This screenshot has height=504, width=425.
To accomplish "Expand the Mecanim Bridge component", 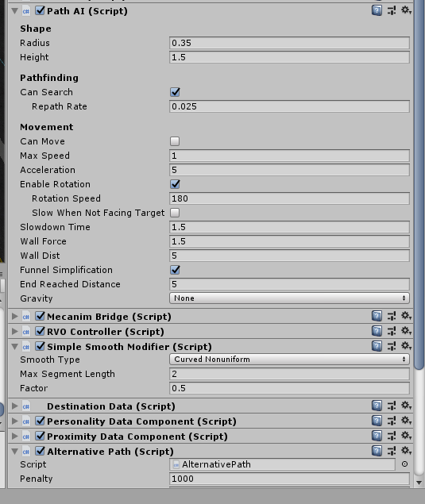I will coord(15,316).
